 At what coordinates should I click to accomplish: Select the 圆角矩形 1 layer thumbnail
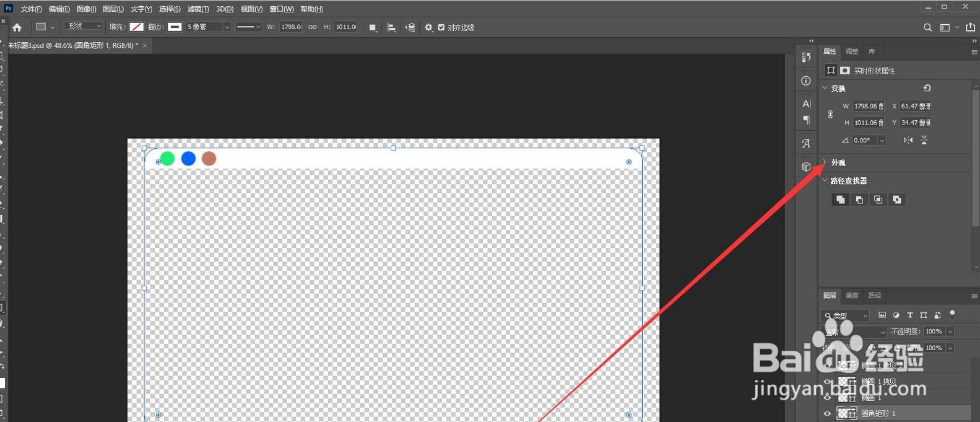pos(846,413)
